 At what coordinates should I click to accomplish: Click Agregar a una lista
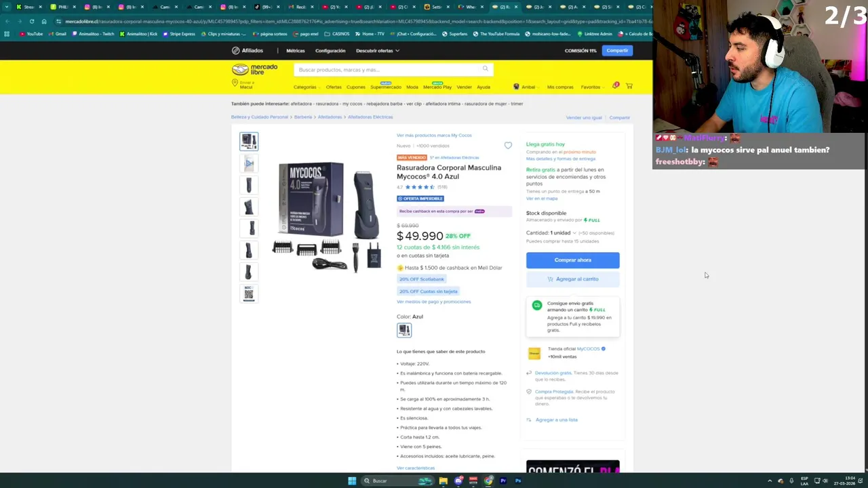click(556, 420)
